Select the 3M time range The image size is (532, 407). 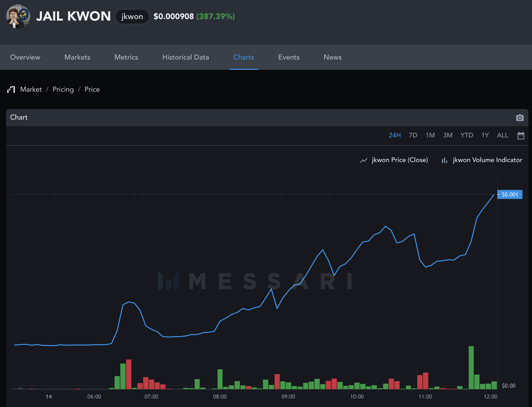447,135
